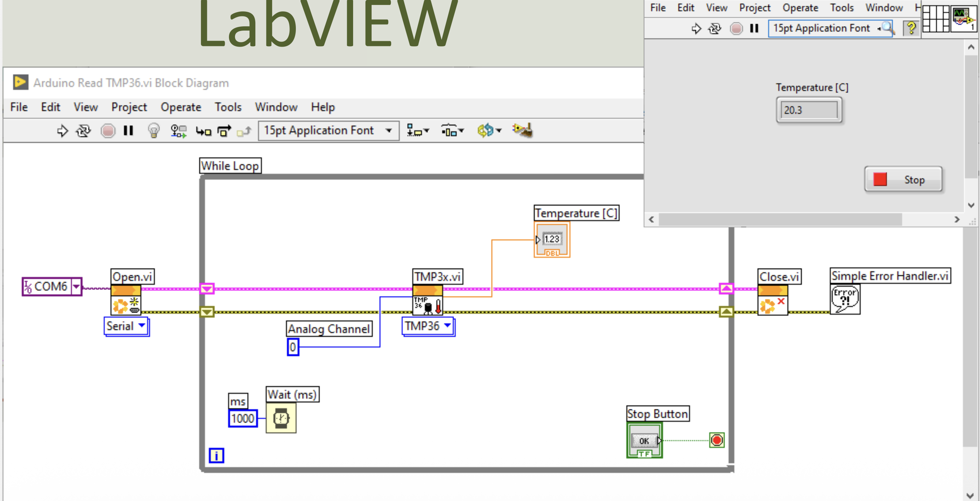Click the connector pane grid icon
This screenshot has height=501, width=980.
(935, 19)
